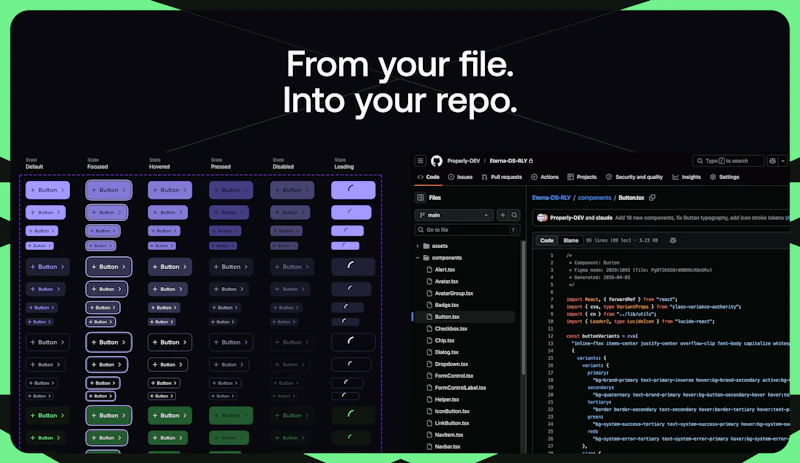Screen dimensions: 800x463
Task: Click the GitHub Octocat logo
Action: (x=436, y=161)
